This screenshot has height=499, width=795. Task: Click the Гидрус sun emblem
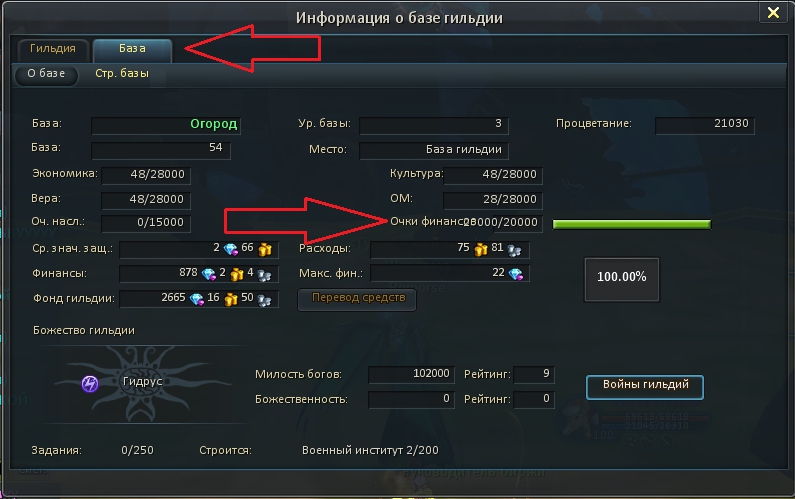tap(141, 383)
